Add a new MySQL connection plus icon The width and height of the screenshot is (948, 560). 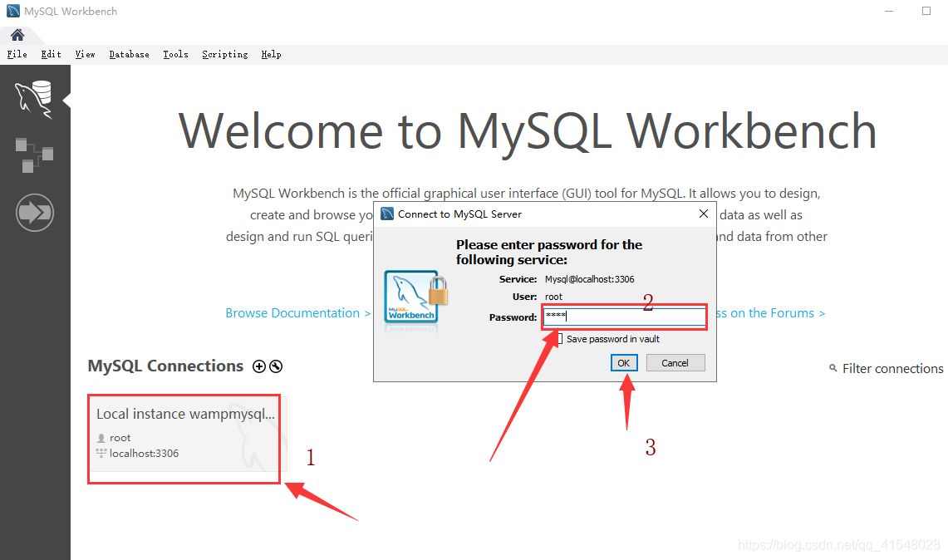(x=258, y=366)
